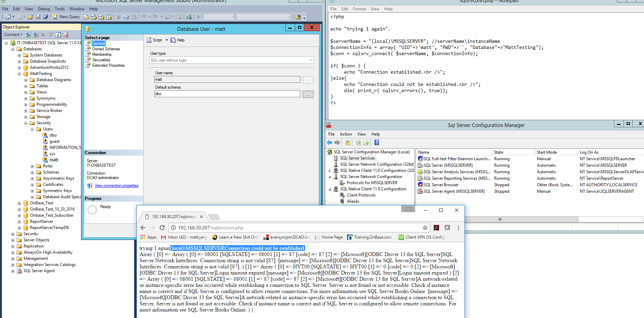The image size is (644, 318).
Task: Select the Membership page
Action: pyautogui.click(x=102, y=54)
